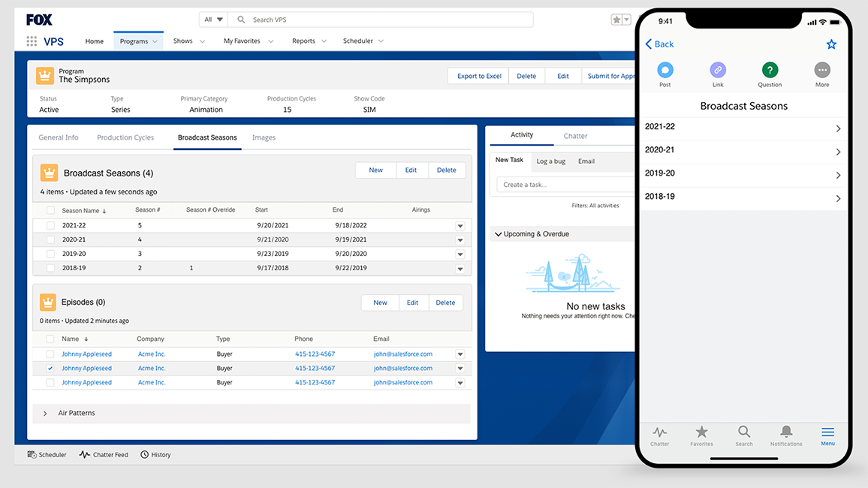Check the box for season 2021-22
This screenshot has height=488, width=868.
coord(50,225)
